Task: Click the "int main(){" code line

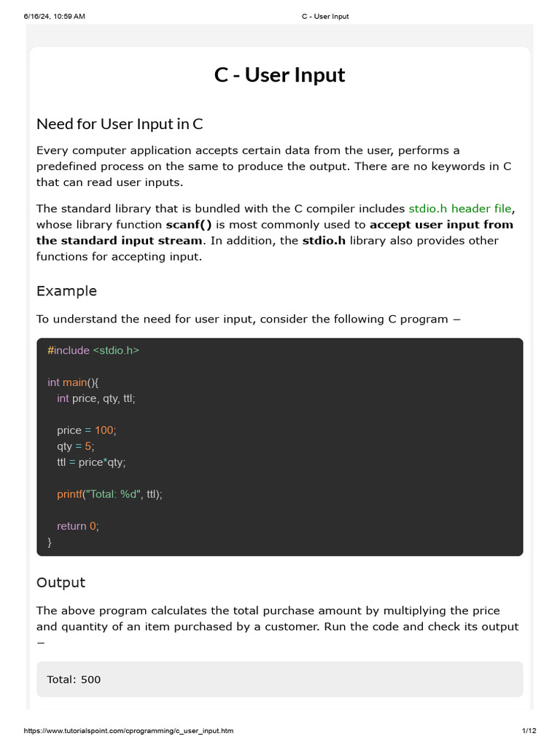Action: pyautogui.click(x=77, y=382)
